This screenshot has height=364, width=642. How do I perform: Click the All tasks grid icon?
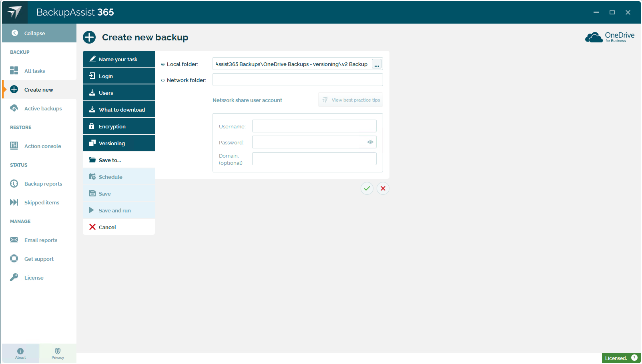pyautogui.click(x=14, y=70)
